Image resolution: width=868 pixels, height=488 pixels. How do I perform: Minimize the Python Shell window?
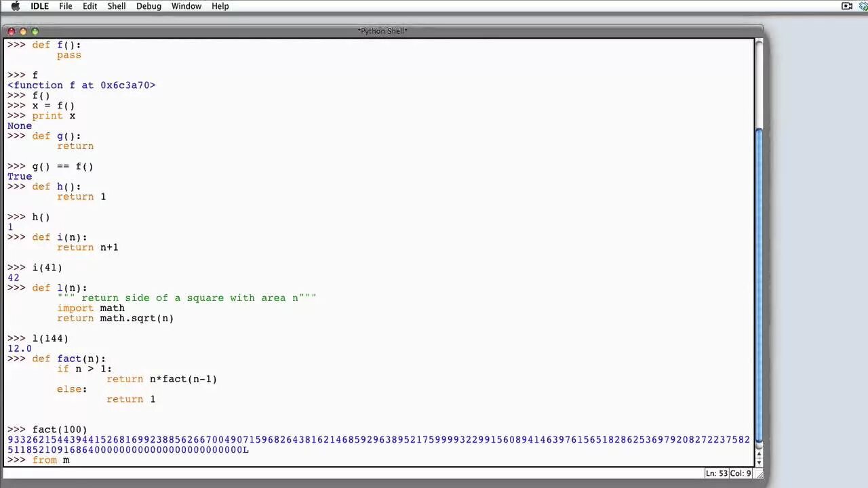[23, 31]
